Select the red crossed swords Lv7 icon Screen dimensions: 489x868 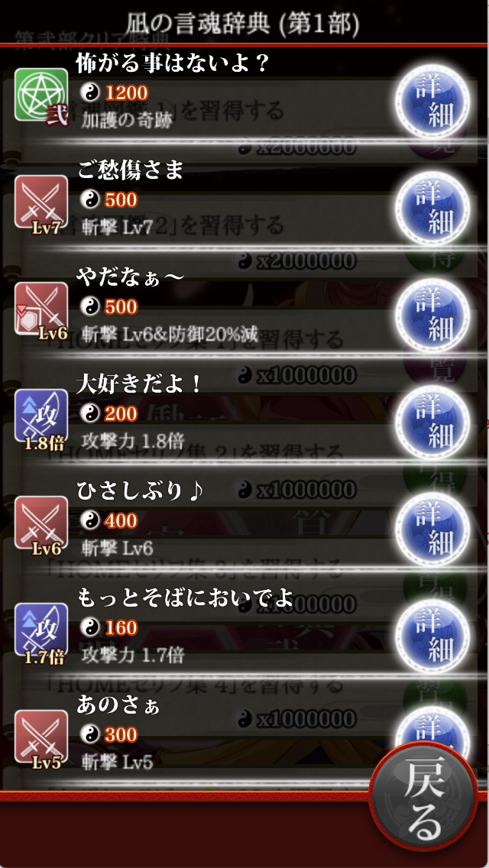(41, 203)
